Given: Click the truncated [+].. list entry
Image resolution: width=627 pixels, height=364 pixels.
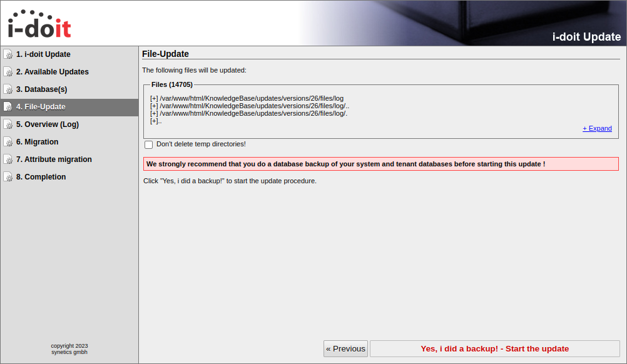Looking at the screenshot, I should tap(156, 121).
